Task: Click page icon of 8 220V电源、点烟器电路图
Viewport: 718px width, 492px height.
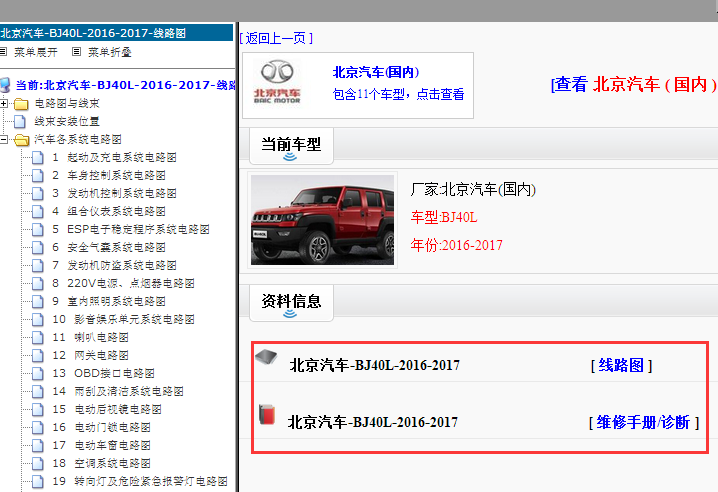Action: tap(38, 284)
